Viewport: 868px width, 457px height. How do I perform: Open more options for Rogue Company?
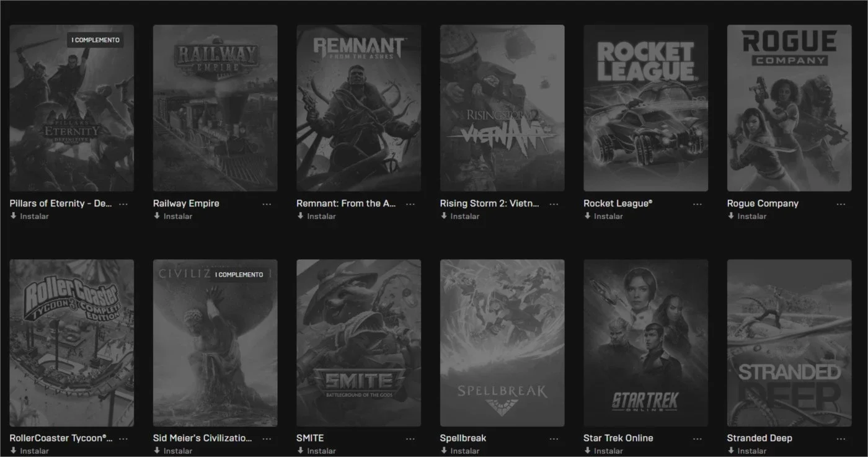click(841, 204)
